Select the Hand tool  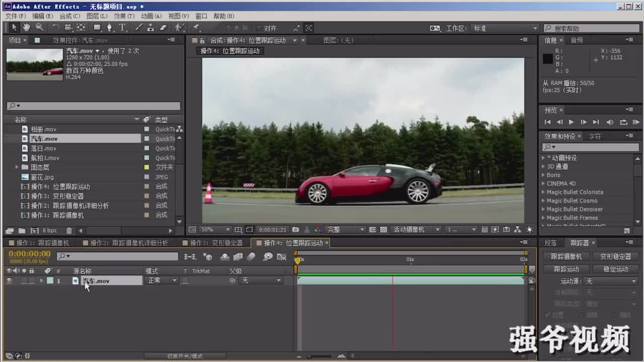click(x=27, y=28)
